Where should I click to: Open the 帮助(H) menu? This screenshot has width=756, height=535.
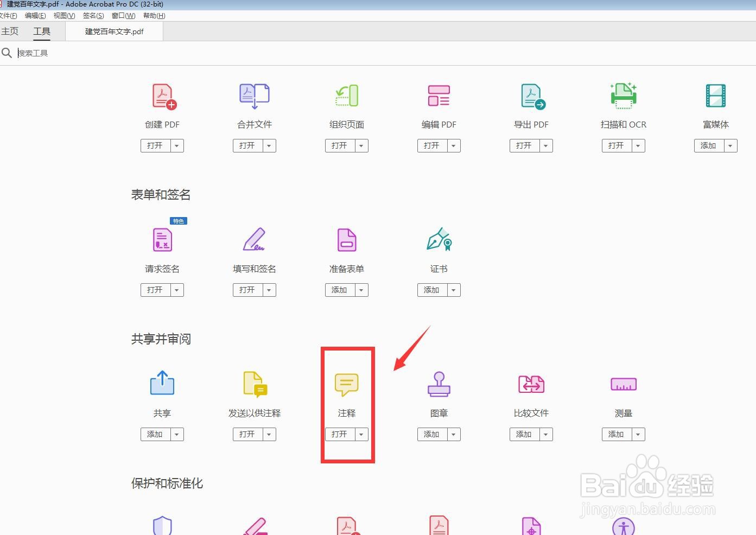click(154, 16)
